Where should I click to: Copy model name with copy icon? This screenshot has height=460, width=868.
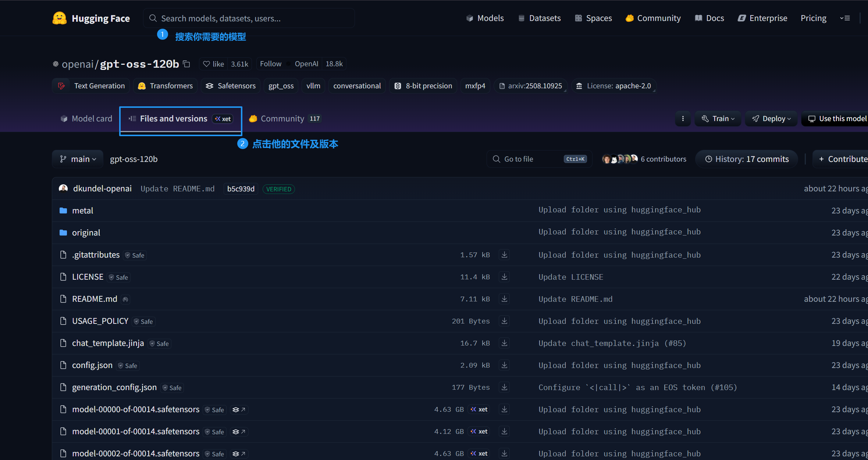tap(186, 64)
